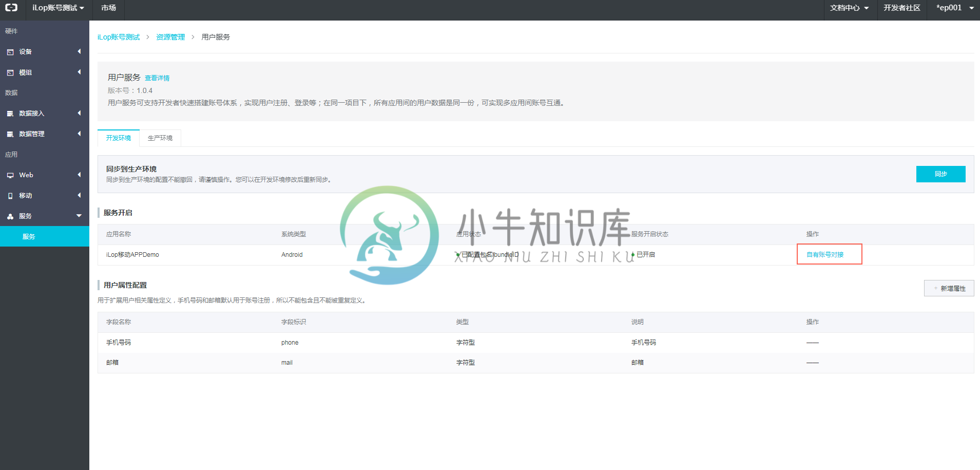Click the 自有账号对接 link
This screenshot has height=470, width=980.
click(x=825, y=255)
